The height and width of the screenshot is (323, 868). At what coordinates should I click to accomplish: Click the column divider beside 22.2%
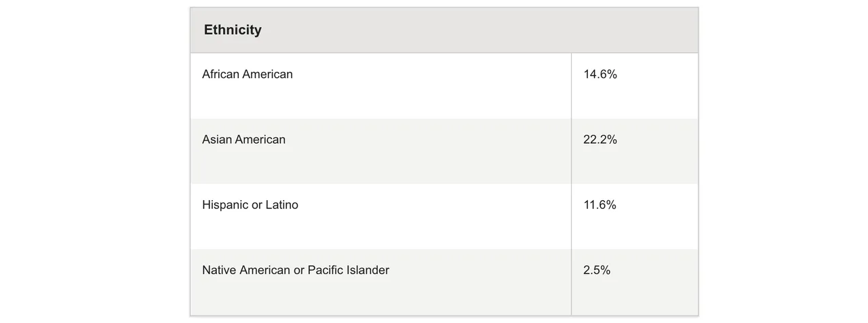coord(571,151)
